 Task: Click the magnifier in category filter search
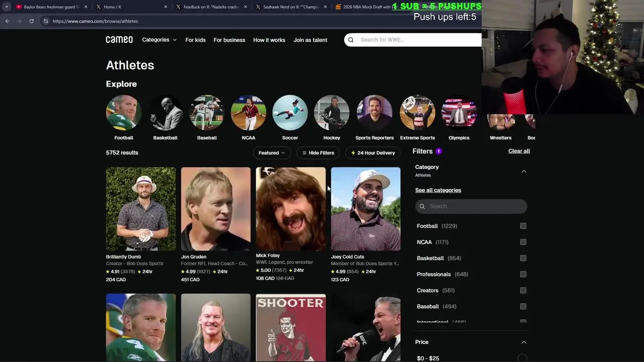[422, 206]
